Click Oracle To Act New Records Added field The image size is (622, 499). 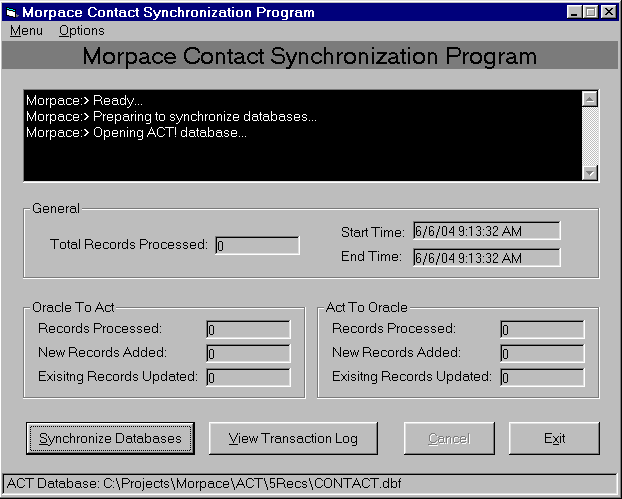pos(248,353)
